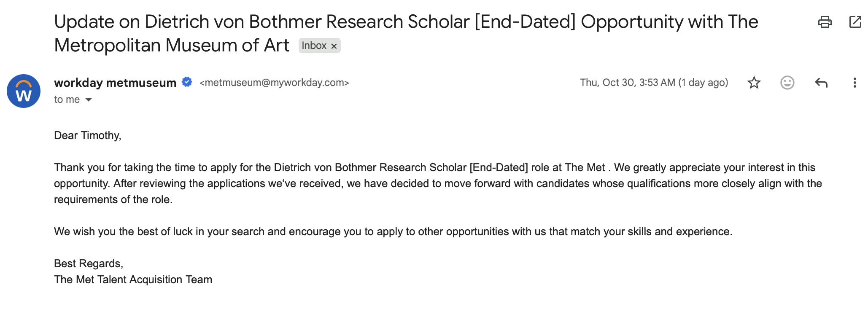Click the metmuseum@myworkday.com email address
Screen dimensions: 868x322
click(274, 83)
